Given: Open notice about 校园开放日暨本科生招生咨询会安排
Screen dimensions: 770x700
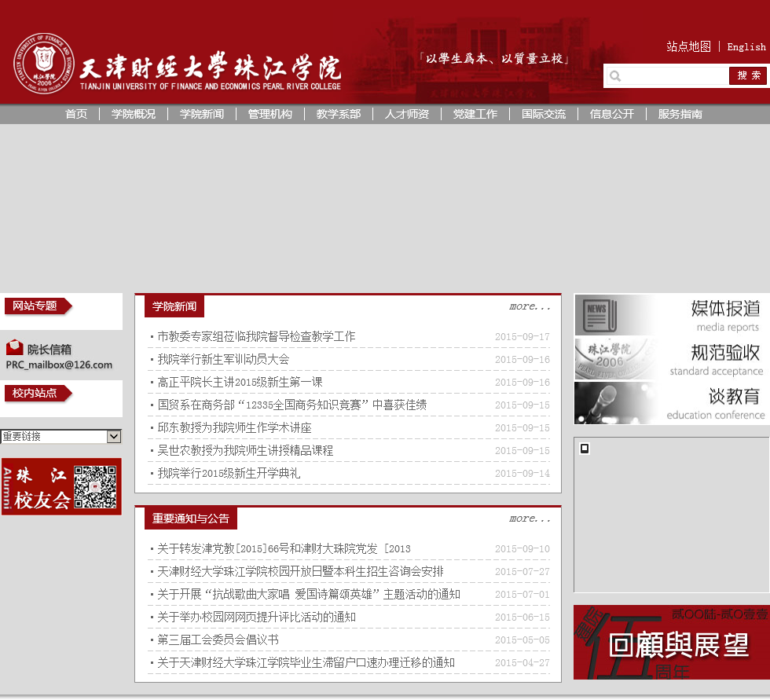Looking at the screenshot, I should click(300, 571).
